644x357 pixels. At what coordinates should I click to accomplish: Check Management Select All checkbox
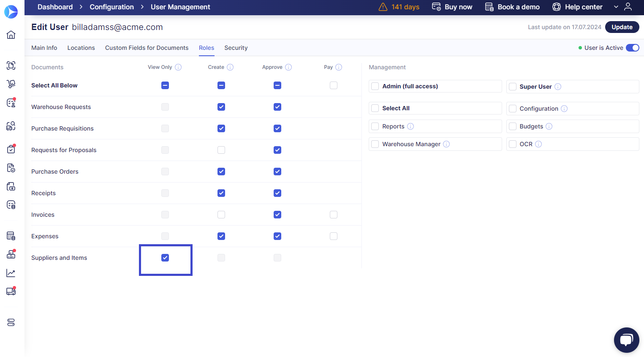[375, 108]
